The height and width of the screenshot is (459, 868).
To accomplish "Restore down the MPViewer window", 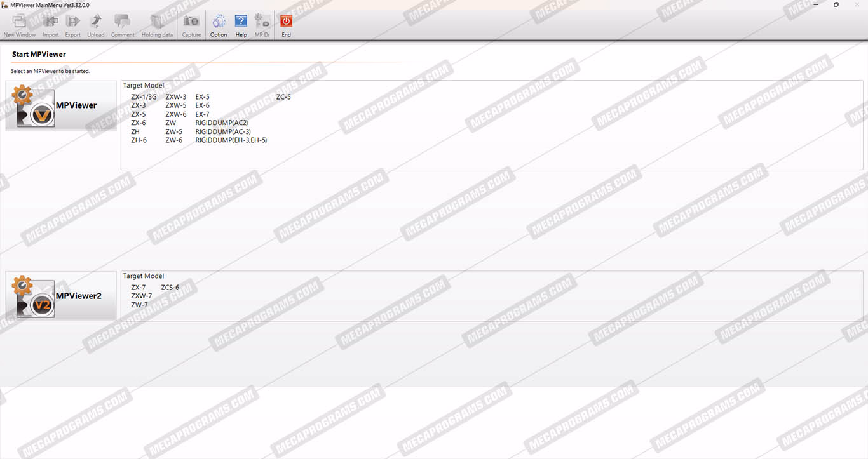I will (x=836, y=4).
